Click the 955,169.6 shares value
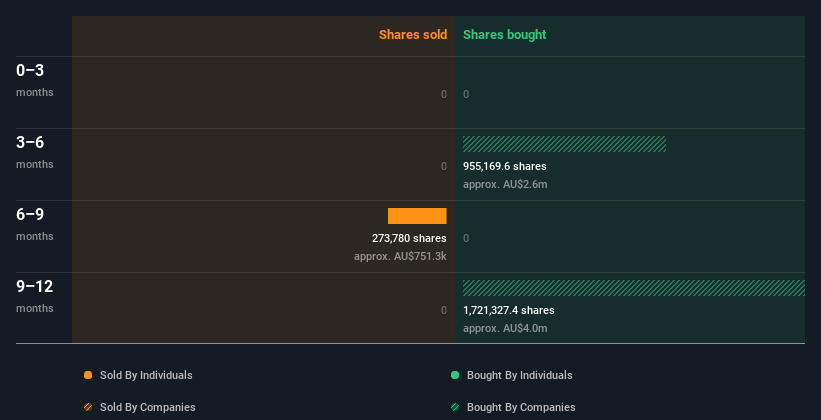Screen dimensions: 821x420 pyautogui.click(x=505, y=167)
